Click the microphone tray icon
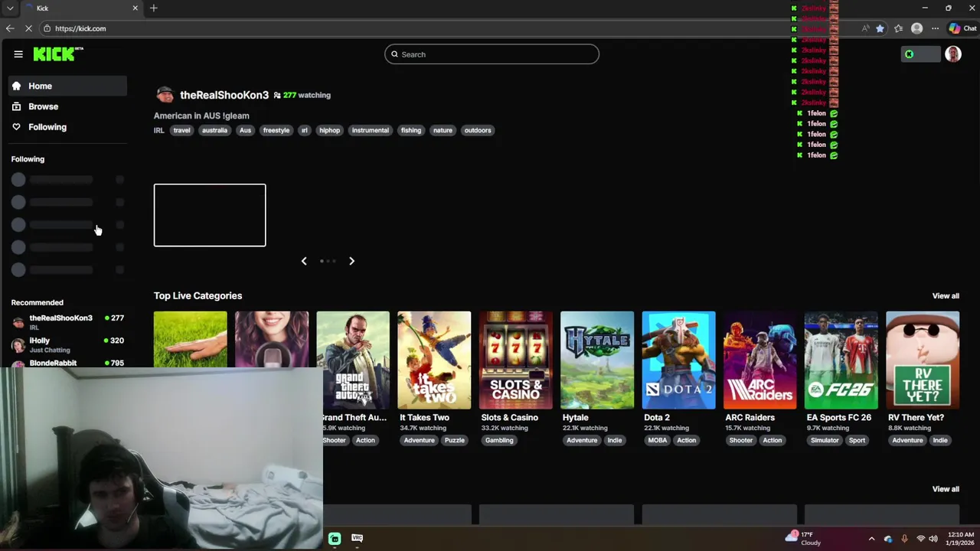 (x=904, y=539)
